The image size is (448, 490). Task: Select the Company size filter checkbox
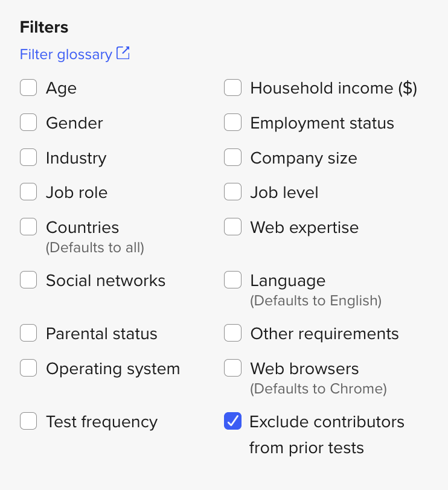(x=232, y=157)
